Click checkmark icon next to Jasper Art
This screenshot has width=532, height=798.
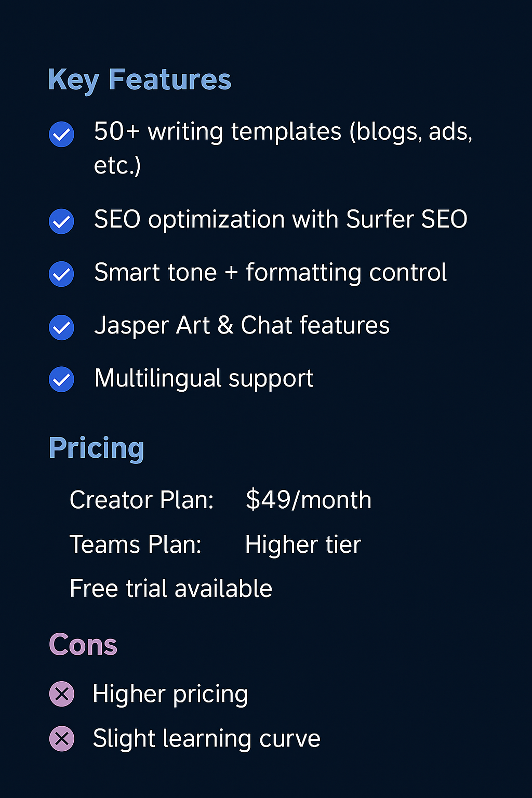pos(61,327)
